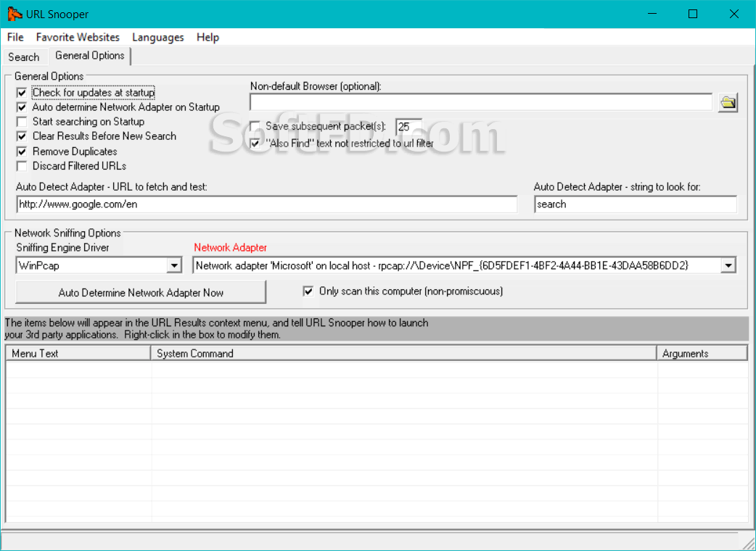Switch to the Search tab
Image resolution: width=756 pixels, height=551 pixels.
pyautogui.click(x=24, y=57)
